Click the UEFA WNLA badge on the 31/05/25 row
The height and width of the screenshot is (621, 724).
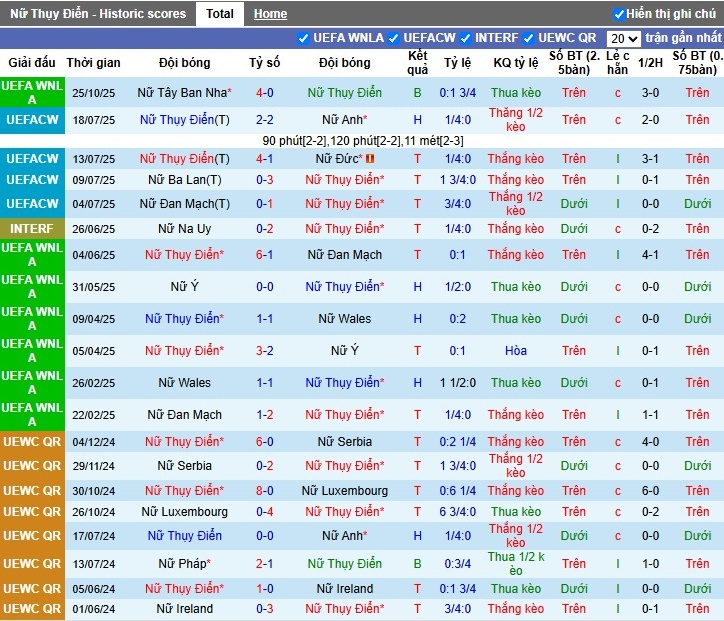click(x=32, y=287)
